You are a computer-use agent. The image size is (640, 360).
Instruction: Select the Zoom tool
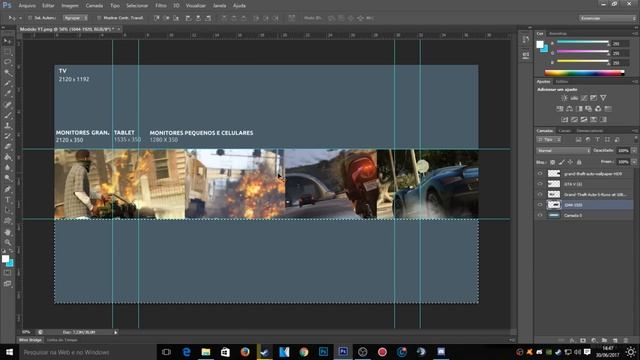7,243
